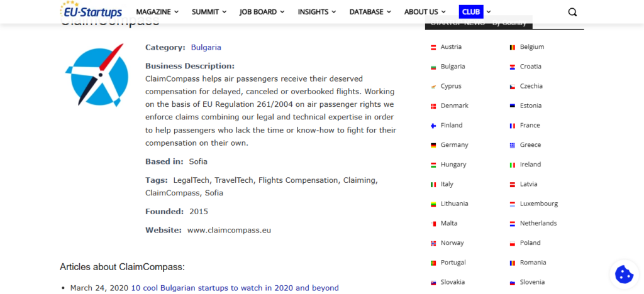Click the Hungary flag icon
This screenshot has width=644, height=294.
(433, 165)
